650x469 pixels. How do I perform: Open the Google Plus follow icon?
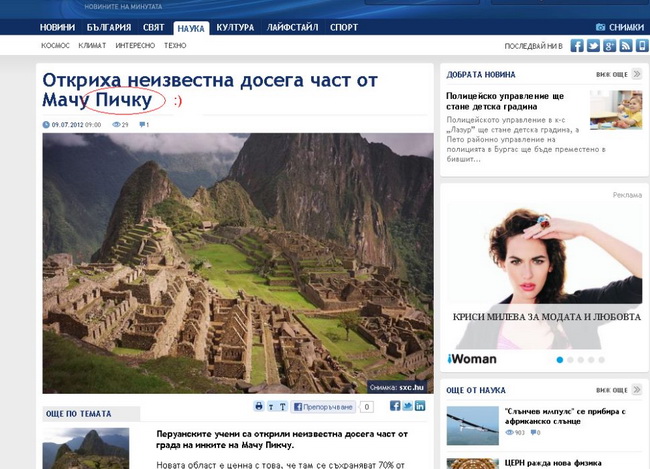pos(609,45)
